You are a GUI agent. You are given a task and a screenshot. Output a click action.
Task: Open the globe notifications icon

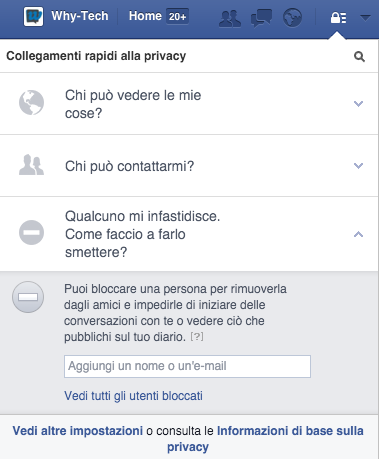[x=292, y=17]
